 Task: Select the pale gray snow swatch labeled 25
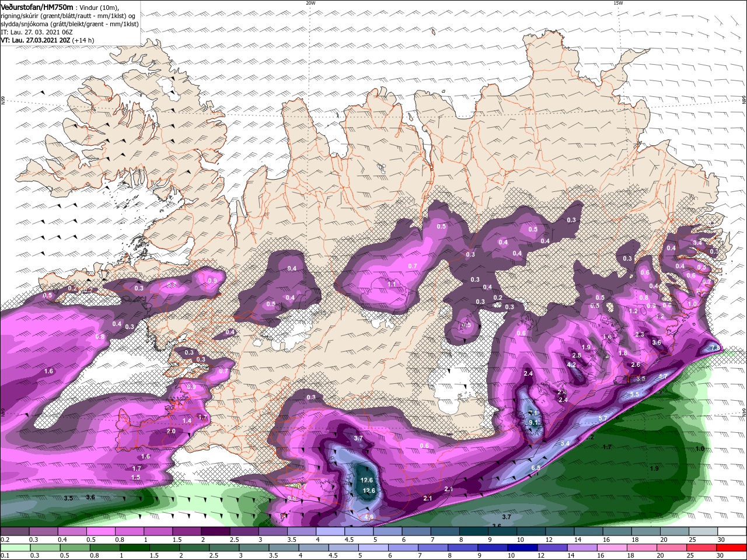coord(703,531)
